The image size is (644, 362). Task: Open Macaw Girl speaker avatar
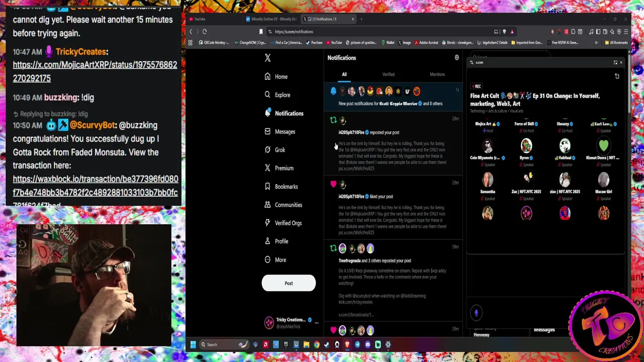tap(603, 179)
